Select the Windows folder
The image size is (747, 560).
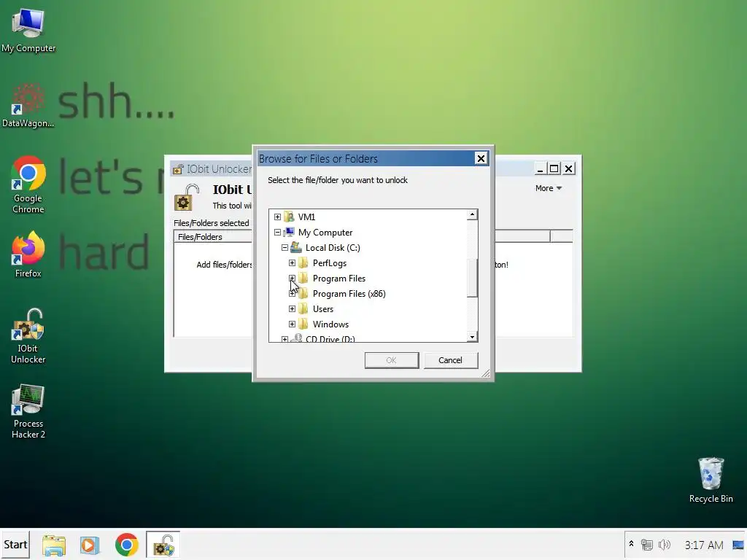330,324
